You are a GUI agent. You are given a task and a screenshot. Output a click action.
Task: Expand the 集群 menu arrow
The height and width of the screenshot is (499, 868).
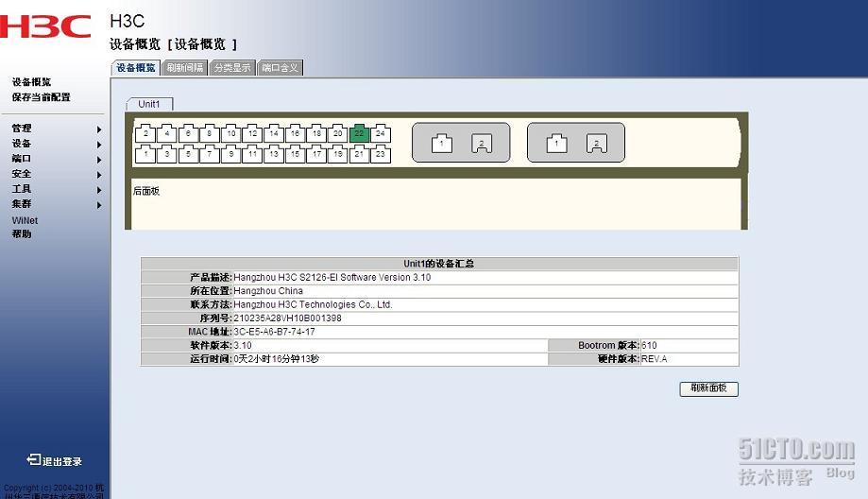[99, 205]
